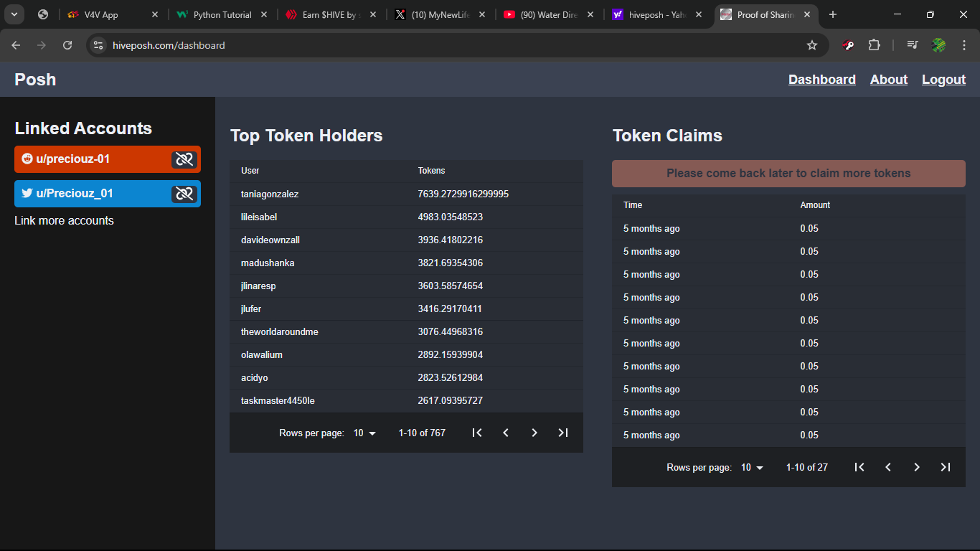Image resolution: width=980 pixels, height=551 pixels.
Task: Switch to the MyNewLife X tab
Action: coord(440,14)
